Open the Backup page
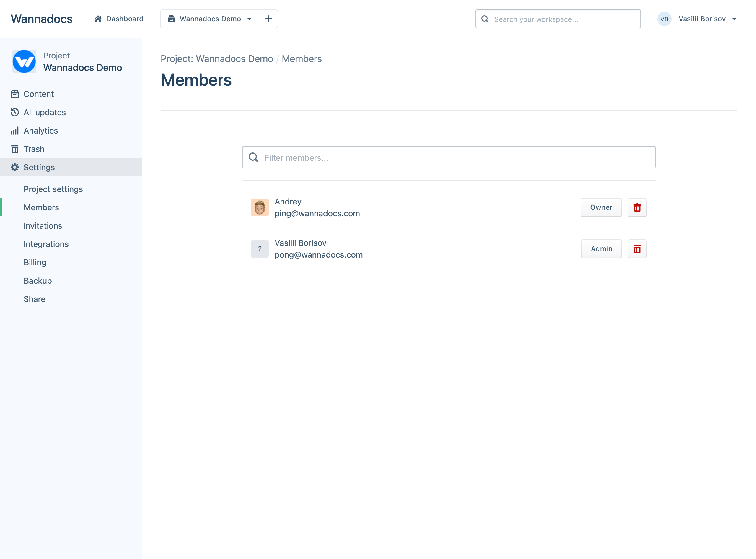 pos(38,280)
